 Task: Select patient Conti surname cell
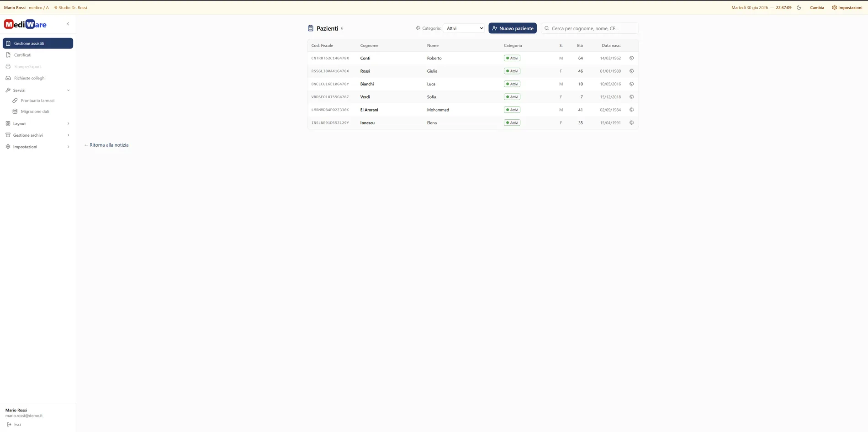click(365, 58)
